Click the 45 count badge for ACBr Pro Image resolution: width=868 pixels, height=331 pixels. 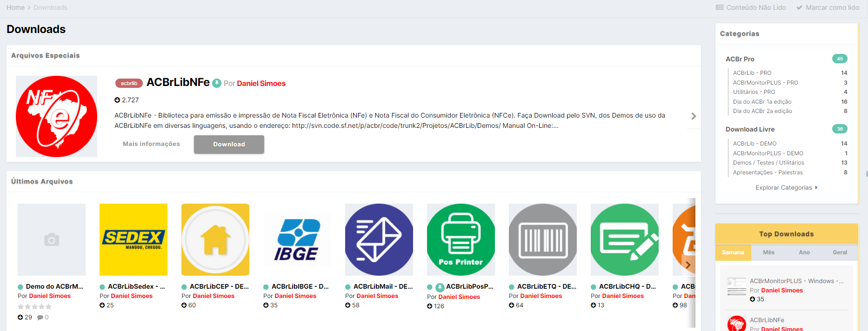click(x=840, y=59)
